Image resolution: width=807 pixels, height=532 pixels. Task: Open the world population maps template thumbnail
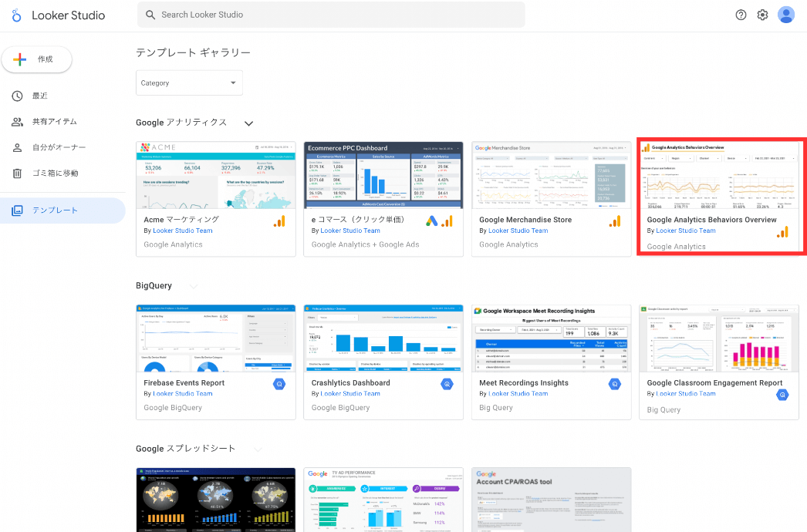tap(216, 500)
